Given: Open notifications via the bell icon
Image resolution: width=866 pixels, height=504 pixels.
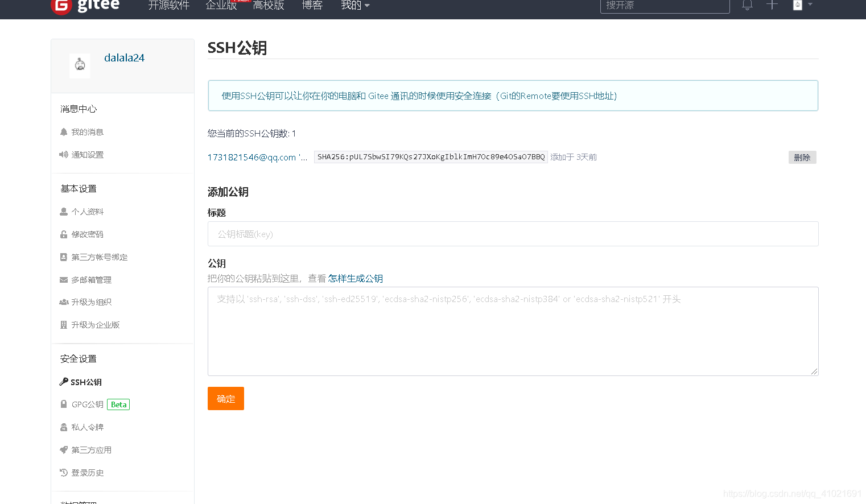Looking at the screenshot, I should tap(747, 5).
